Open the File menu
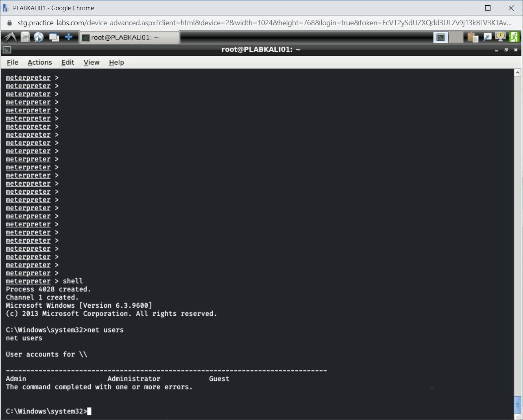The height and width of the screenshot is (420, 523). click(12, 62)
